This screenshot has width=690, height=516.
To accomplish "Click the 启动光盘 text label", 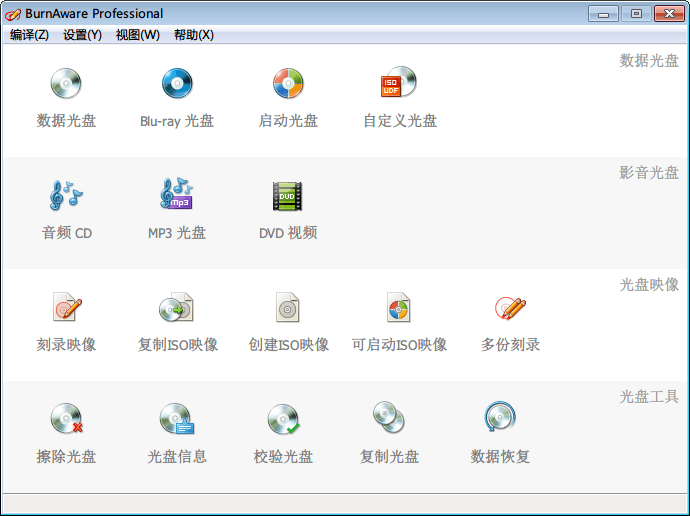I will click(x=288, y=121).
